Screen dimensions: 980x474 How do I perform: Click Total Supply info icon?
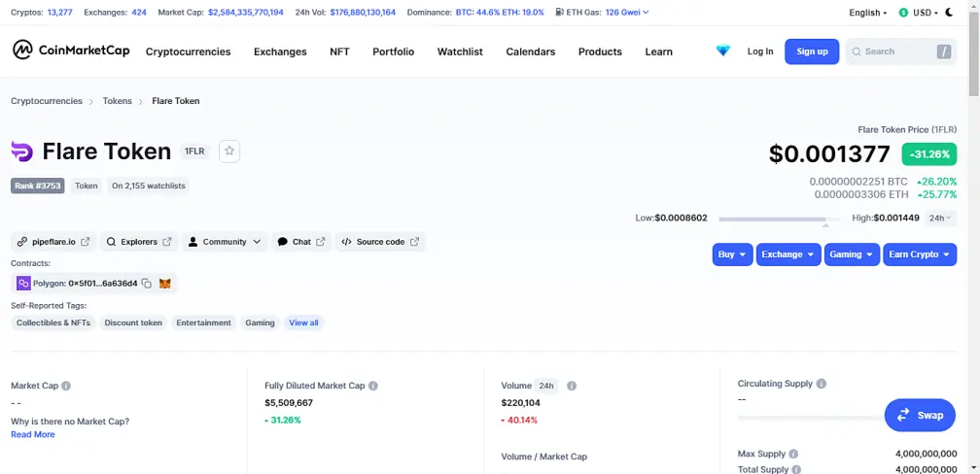click(x=796, y=469)
